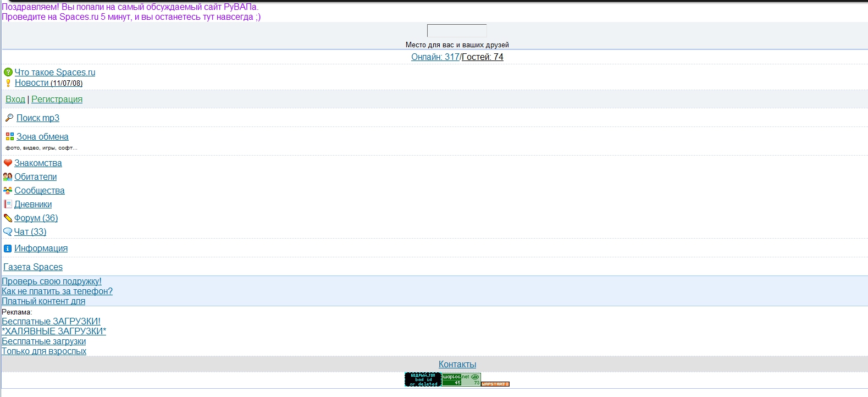Click the orange WAPSTART badge

[495, 384]
